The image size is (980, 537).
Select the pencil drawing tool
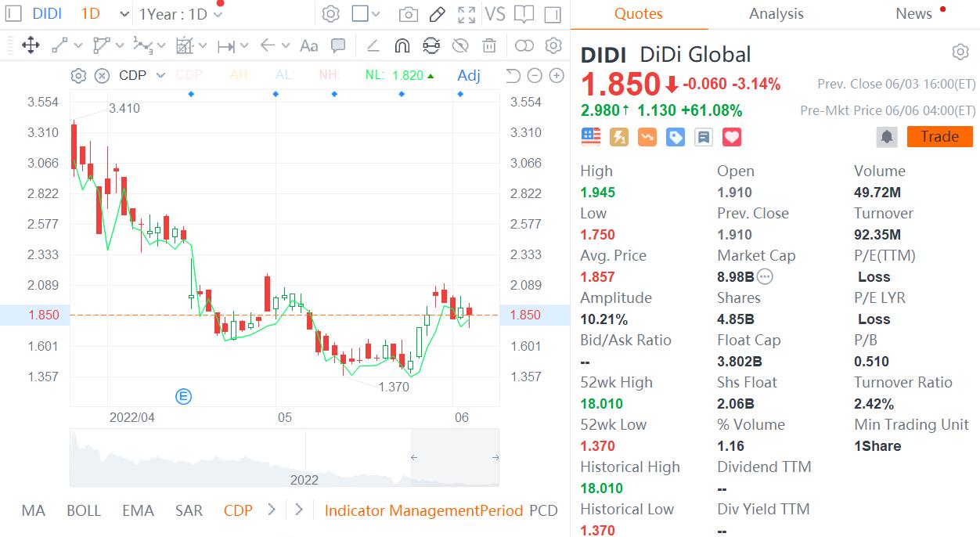pyautogui.click(x=437, y=14)
